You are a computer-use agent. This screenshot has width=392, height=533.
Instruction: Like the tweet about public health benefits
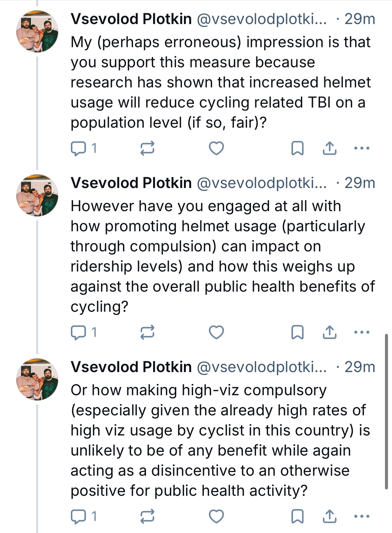(x=216, y=332)
